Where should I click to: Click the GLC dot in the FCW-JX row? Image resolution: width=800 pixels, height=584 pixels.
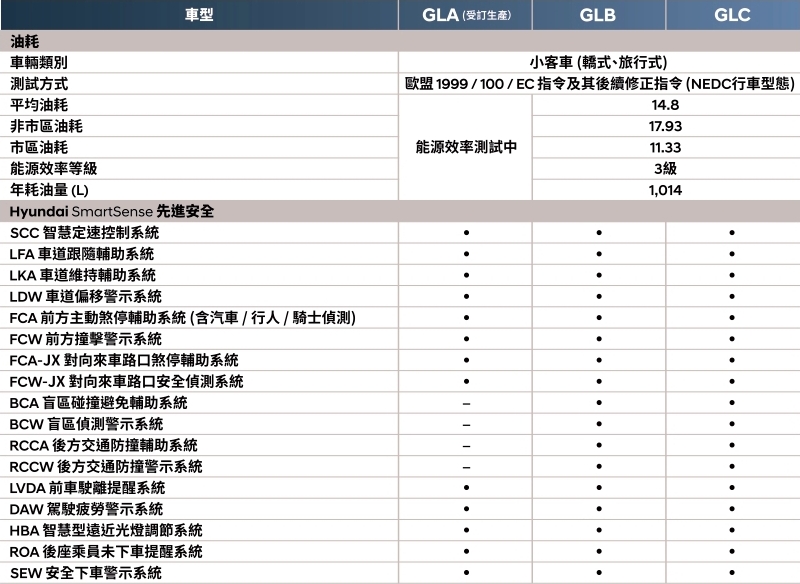[732, 382]
